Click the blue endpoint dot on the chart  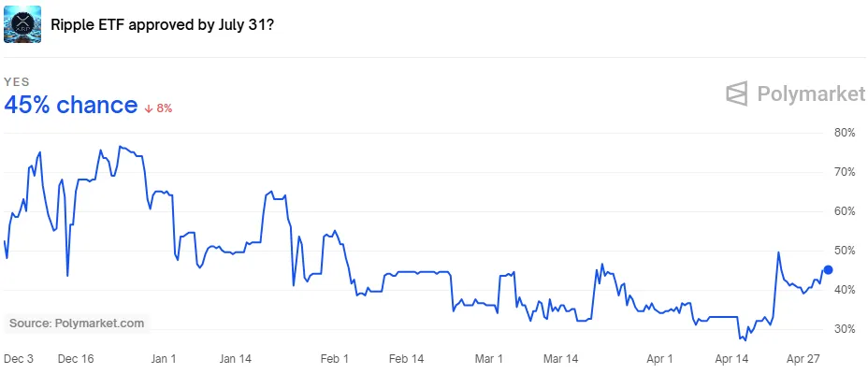[828, 269]
